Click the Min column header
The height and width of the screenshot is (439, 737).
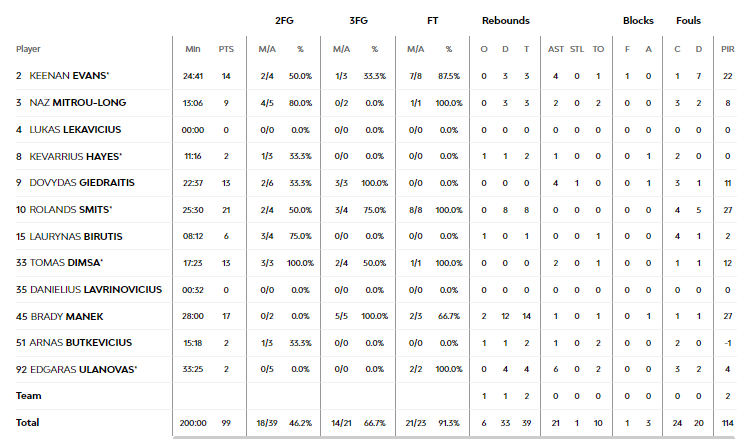point(193,49)
